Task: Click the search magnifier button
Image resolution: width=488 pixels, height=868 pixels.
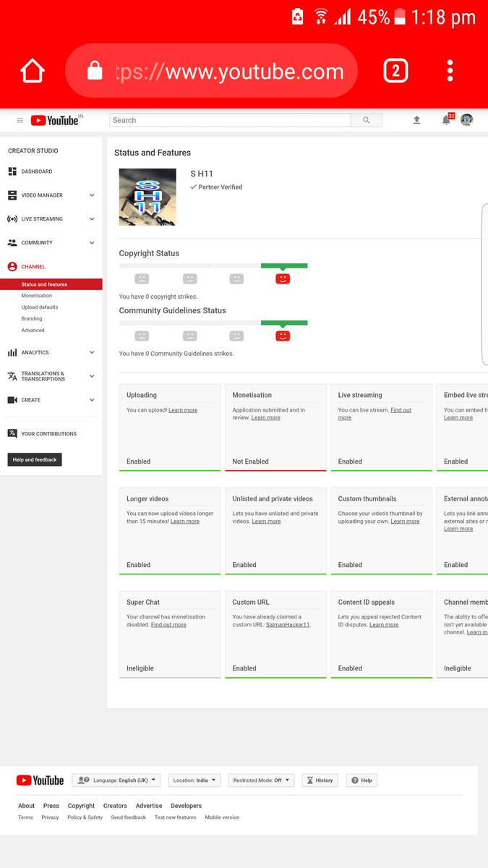Action: point(367,120)
